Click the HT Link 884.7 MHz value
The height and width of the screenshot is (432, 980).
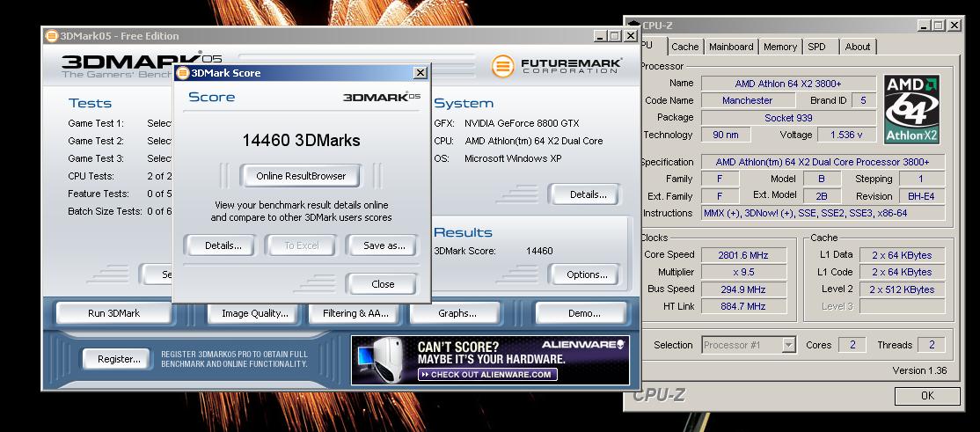tap(742, 305)
